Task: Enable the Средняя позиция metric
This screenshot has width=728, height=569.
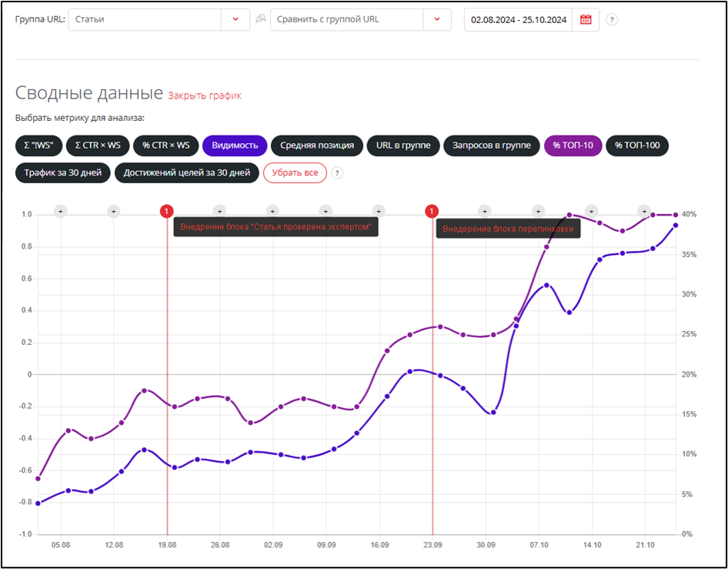Action: click(x=316, y=146)
